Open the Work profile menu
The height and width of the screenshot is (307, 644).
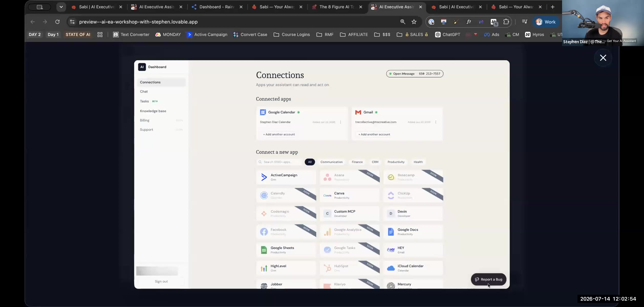point(546,22)
